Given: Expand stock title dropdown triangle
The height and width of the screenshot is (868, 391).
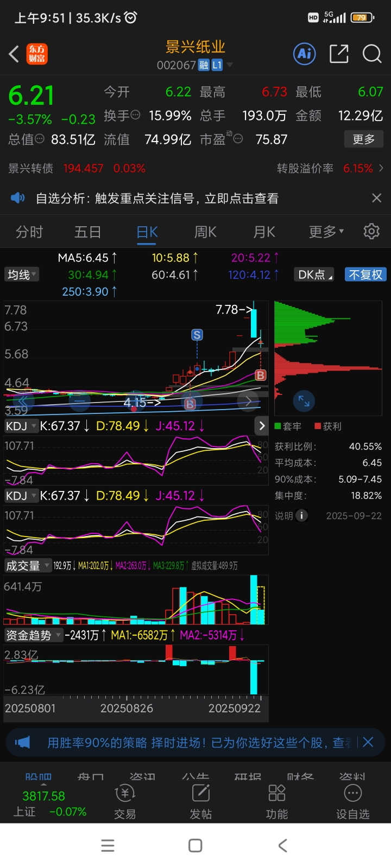Looking at the screenshot, I should point(230,65).
